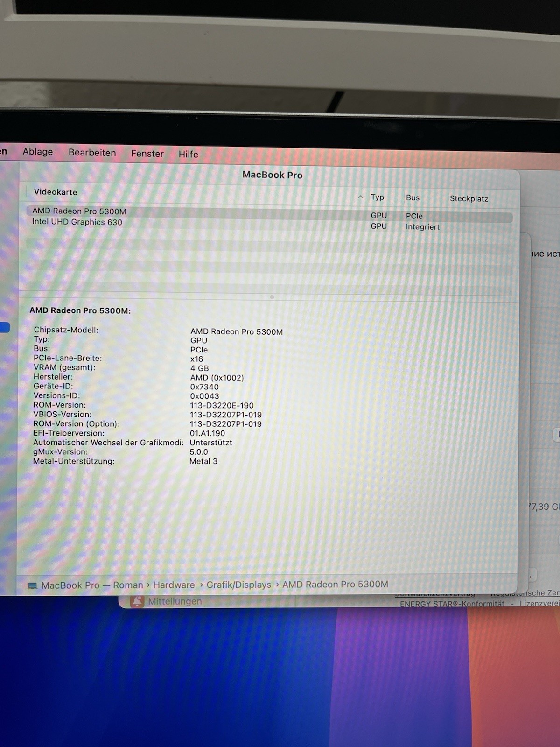Image resolution: width=560 pixels, height=747 pixels.
Task: Click the "ROM-Version (Option):" label
Action: point(77,424)
